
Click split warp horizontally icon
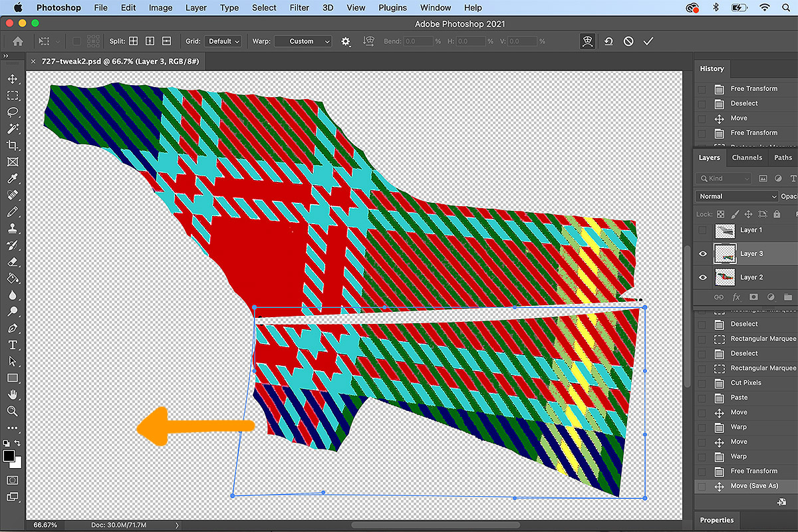coord(166,41)
